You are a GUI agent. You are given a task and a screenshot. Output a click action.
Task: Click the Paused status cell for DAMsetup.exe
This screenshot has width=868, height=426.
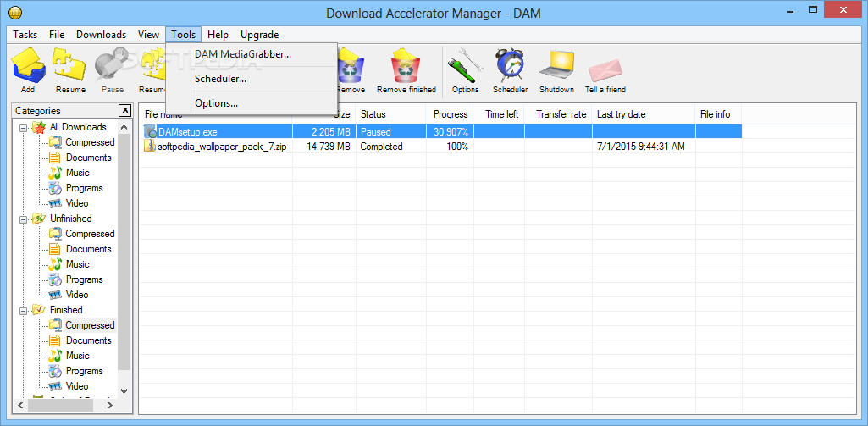pyautogui.click(x=391, y=132)
